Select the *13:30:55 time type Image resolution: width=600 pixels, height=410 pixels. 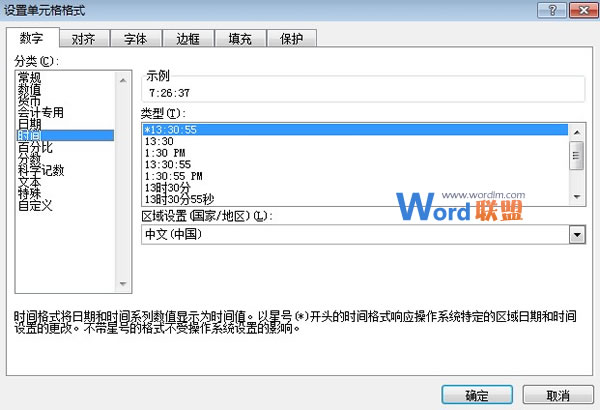168,129
